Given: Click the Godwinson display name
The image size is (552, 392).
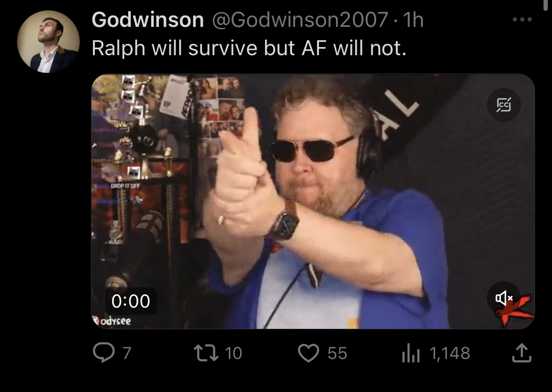Looking at the screenshot, I should pyautogui.click(x=148, y=20).
